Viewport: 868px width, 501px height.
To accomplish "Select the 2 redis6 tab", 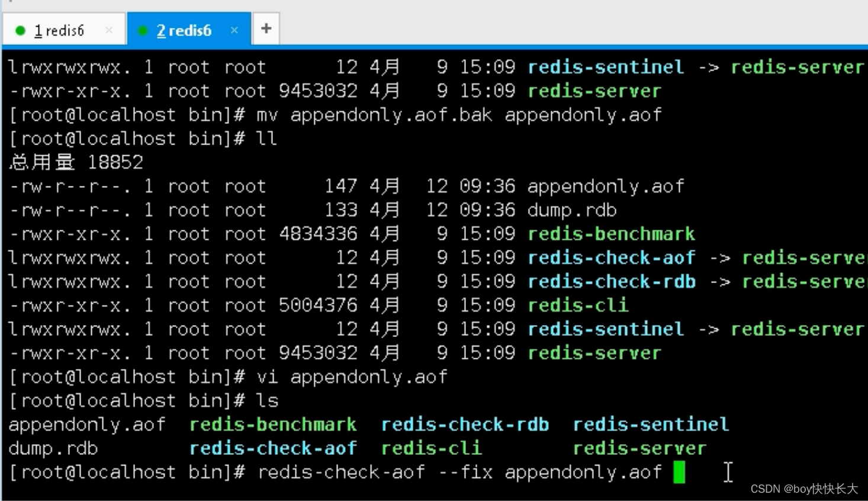I will point(188,30).
